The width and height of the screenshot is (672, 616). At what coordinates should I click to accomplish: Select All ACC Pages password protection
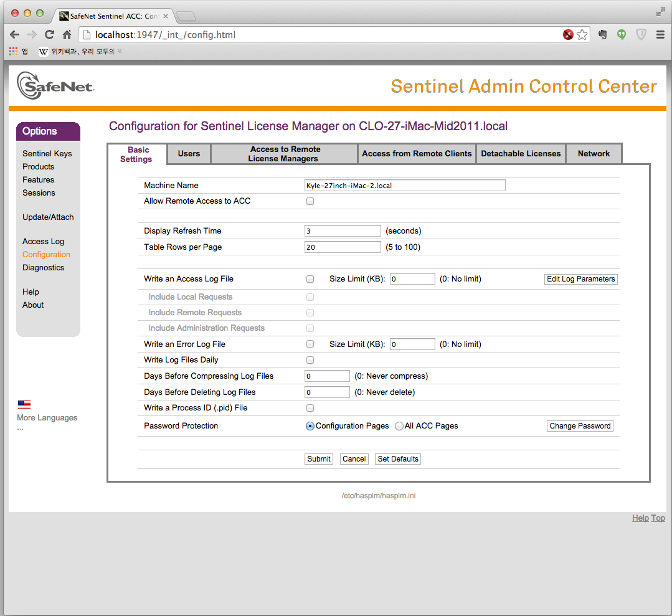click(399, 426)
